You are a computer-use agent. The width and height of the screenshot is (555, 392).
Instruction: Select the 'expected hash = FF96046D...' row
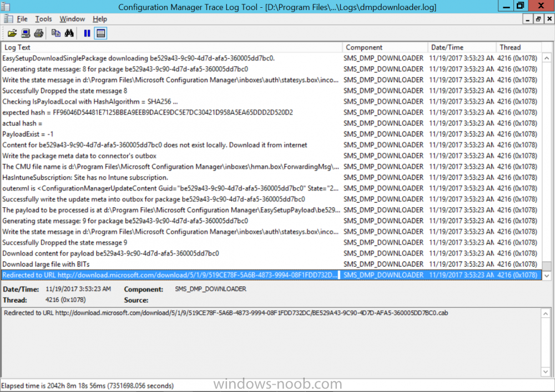(271, 113)
